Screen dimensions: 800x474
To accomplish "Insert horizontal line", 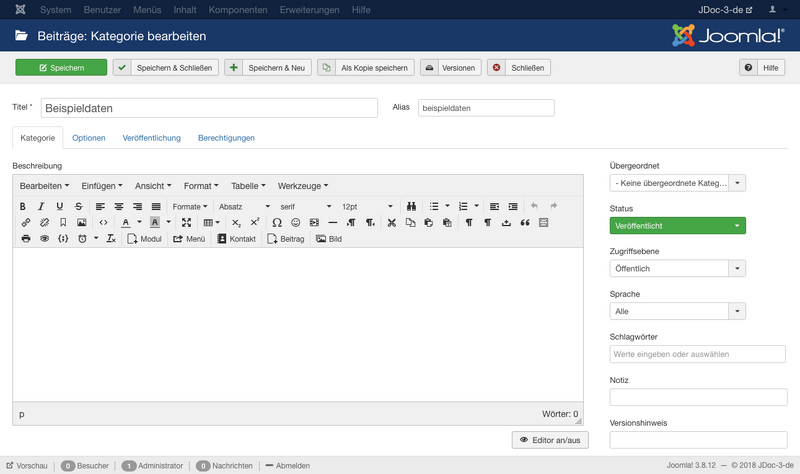I will [x=333, y=222].
